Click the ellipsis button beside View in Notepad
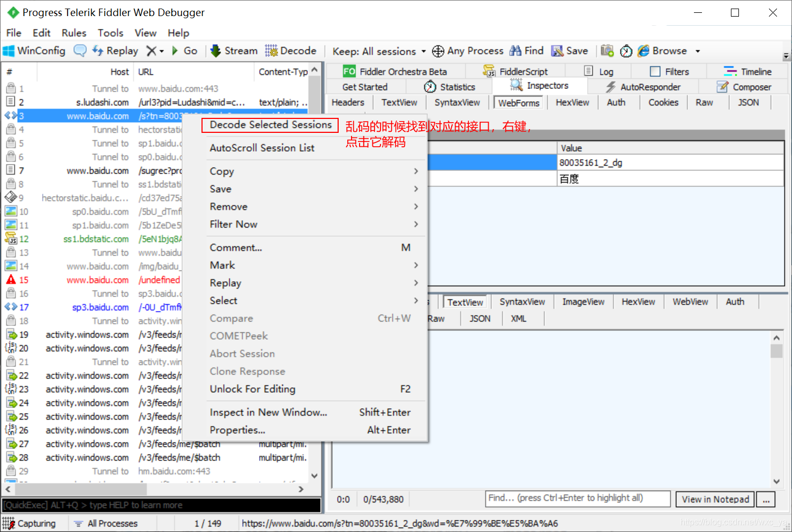This screenshot has width=792, height=532. click(x=766, y=499)
